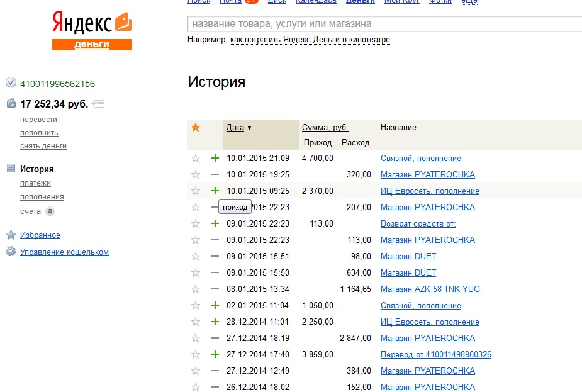
Task: Star the PYATEROCHKA 320,00 transaction
Action: [x=196, y=174]
